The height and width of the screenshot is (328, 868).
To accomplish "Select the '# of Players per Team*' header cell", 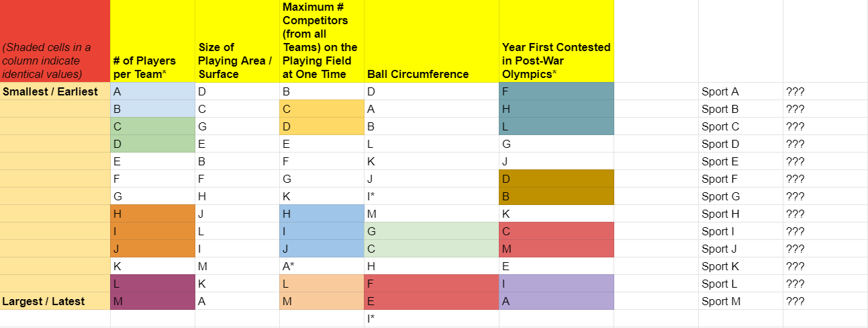I will pos(152,41).
